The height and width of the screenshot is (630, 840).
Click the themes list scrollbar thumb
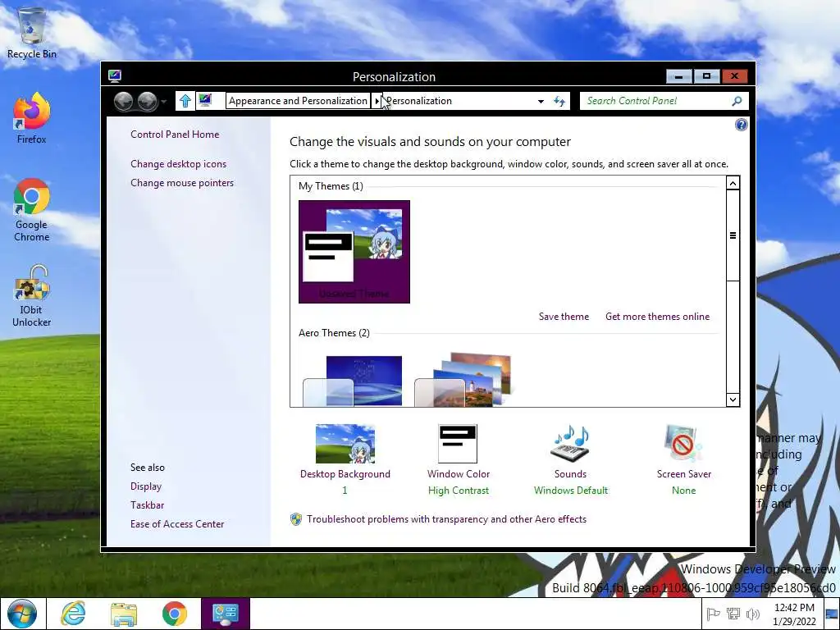coord(733,235)
